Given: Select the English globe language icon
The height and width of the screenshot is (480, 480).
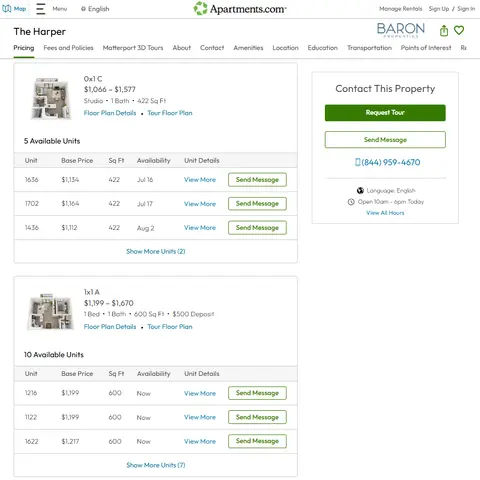Looking at the screenshot, I should (x=83, y=9).
